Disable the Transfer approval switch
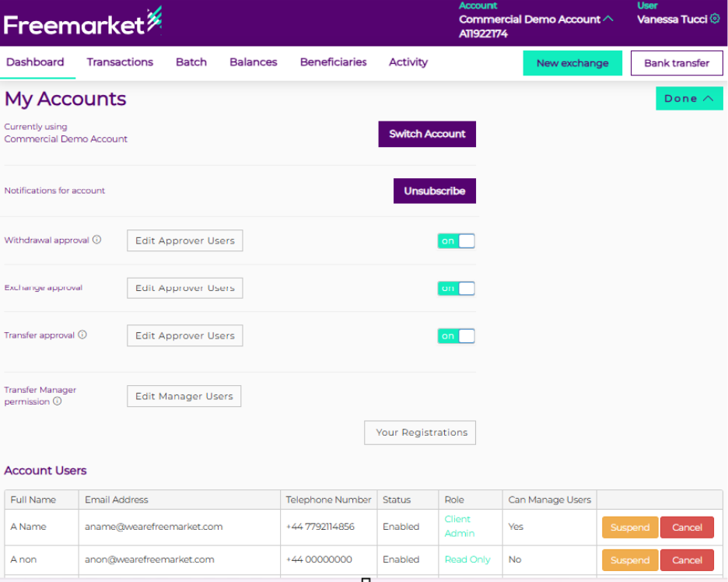728x582 pixels. (x=456, y=336)
